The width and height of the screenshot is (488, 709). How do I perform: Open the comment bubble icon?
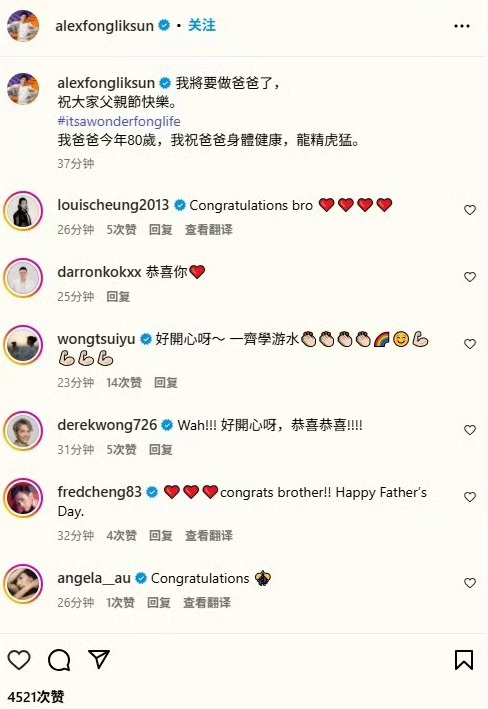click(59, 660)
